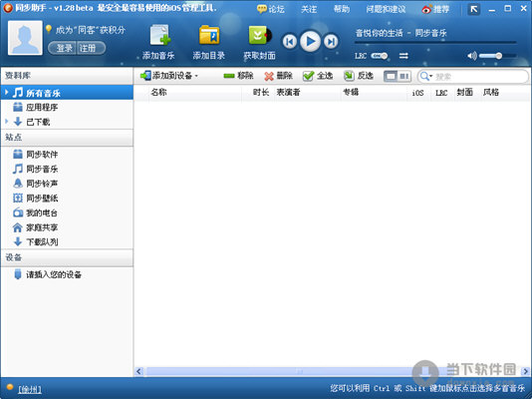Go back to the previous track

pos(290,42)
